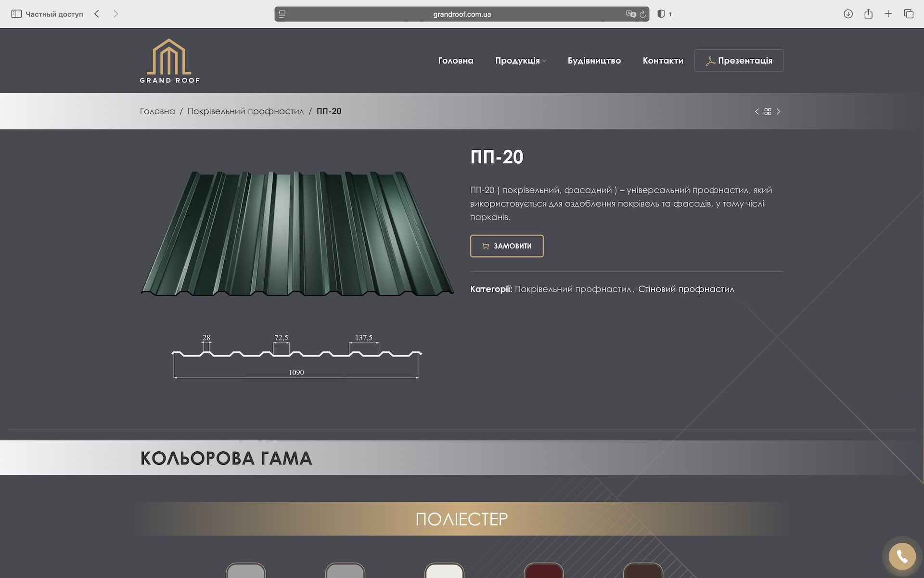
Task: Open the product grid icon
Action: (768, 111)
